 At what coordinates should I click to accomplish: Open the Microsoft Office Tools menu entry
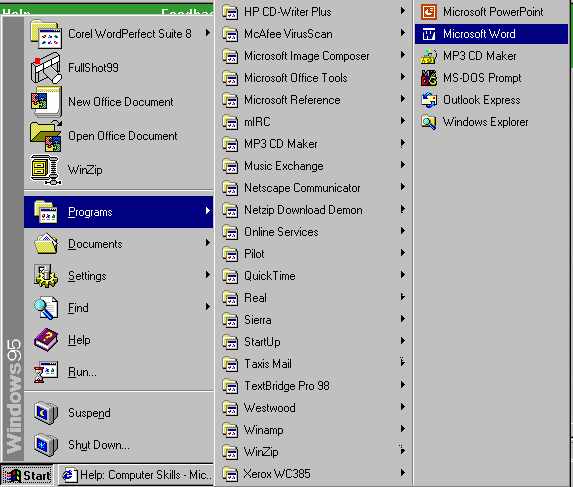tap(315, 78)
